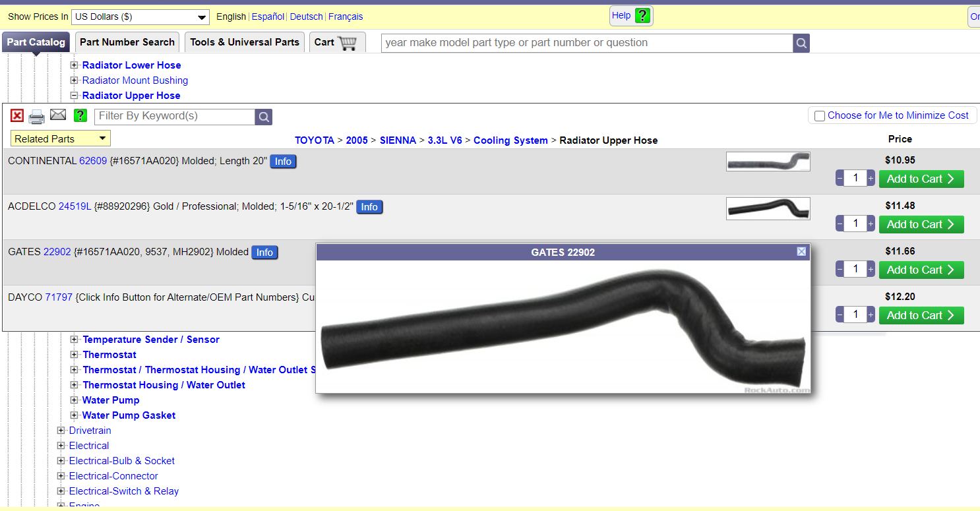
Task: Expand Electrical-Bulb & Socket category
Action: [61, 461]
